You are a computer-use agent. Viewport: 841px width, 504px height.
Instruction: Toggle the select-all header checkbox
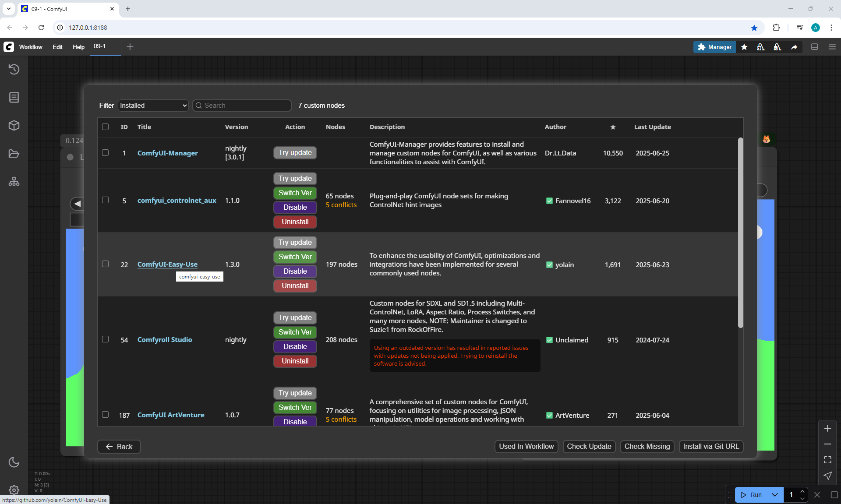105,127
